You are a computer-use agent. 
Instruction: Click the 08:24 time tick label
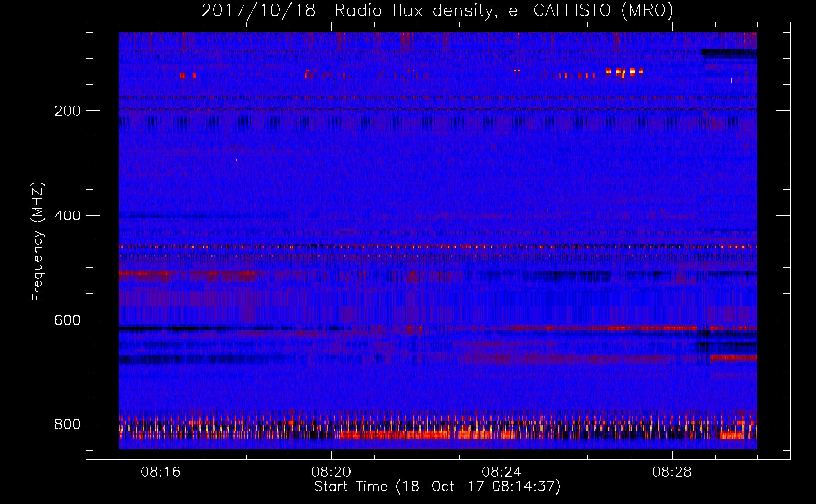click(x=502, y=472)
